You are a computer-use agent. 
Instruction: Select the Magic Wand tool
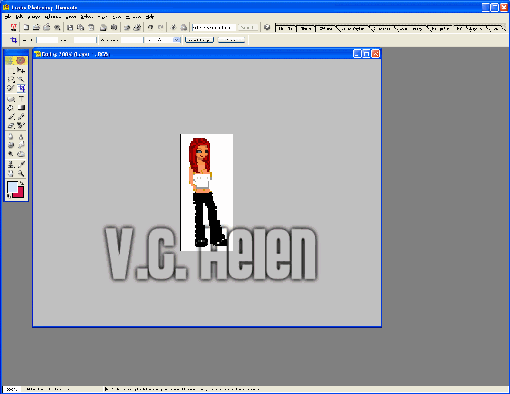click(x=21, y=79)
